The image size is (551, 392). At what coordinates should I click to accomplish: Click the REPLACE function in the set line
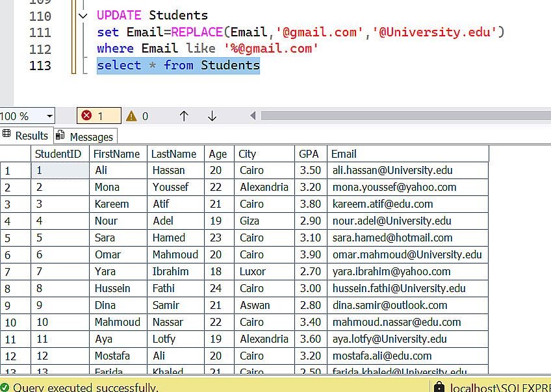[x=197, y=32]
